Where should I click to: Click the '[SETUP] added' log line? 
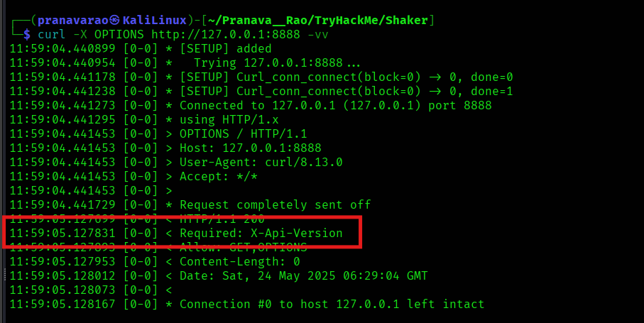(226, 48)
